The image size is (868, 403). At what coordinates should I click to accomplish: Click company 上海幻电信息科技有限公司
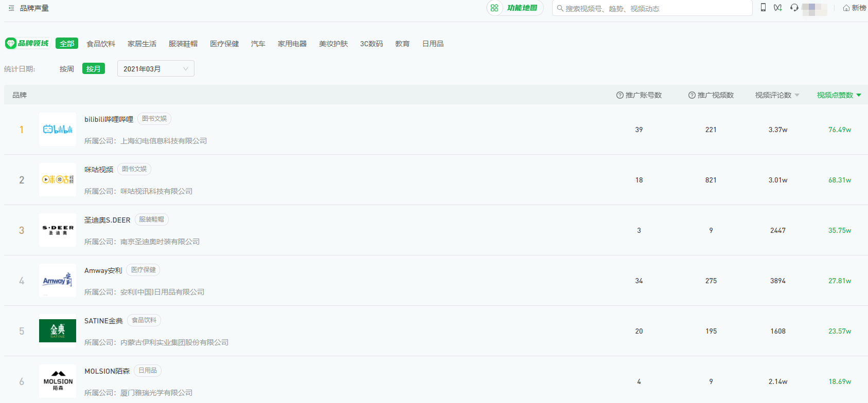(x=164, y=141)
